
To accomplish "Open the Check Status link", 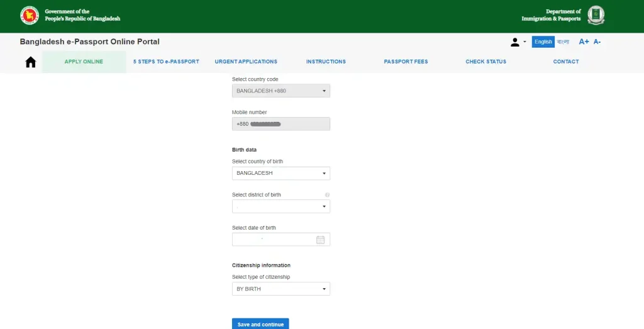I will [x=486, y=62].
